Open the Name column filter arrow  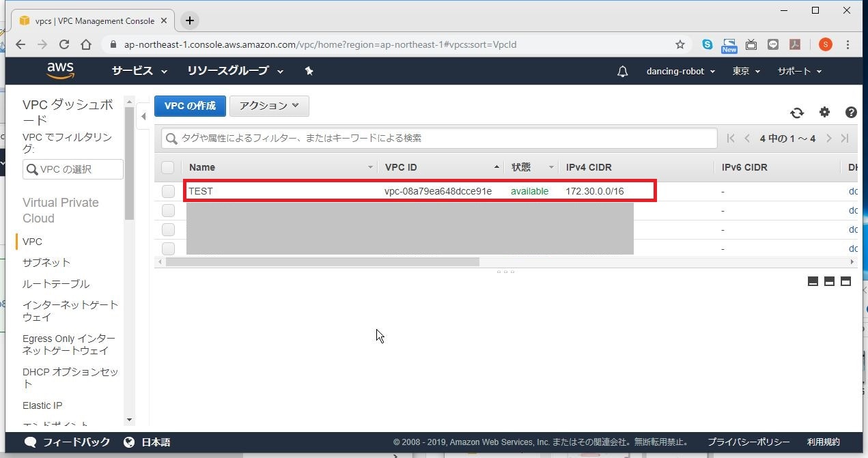click(371, 167)
